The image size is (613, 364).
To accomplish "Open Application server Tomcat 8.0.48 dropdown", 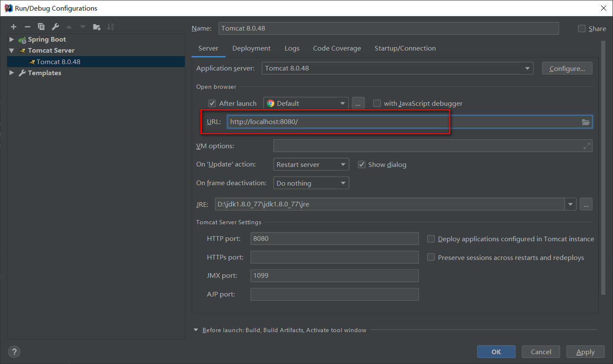I will point(397,68).
